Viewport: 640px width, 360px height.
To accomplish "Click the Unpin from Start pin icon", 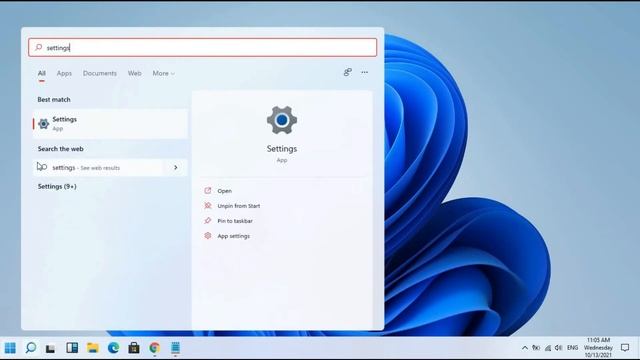I will point(208,206).
